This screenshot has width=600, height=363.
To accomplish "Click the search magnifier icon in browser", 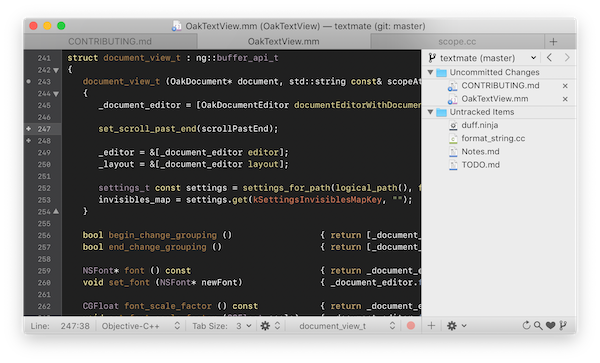I will click(538, 326).
